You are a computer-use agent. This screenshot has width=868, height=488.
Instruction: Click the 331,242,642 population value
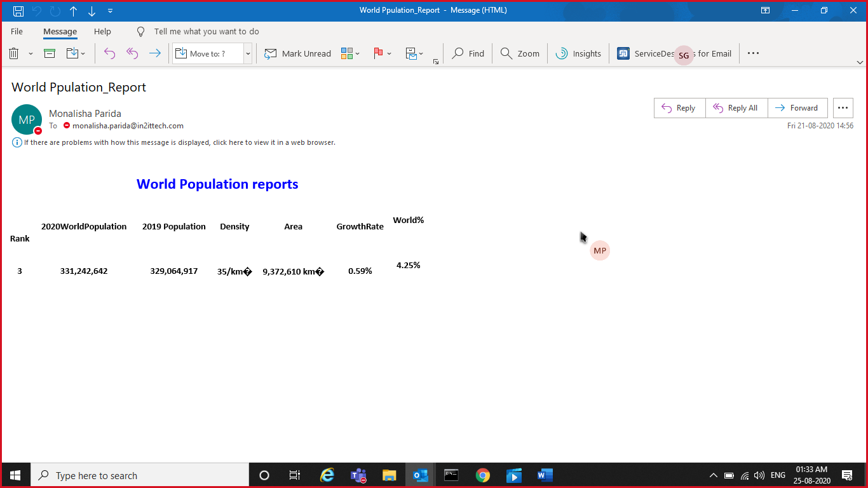point(84,271)
